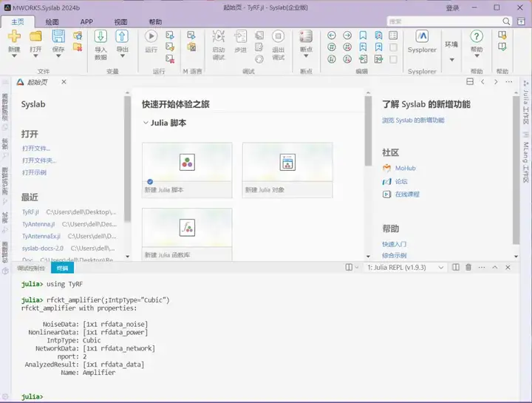The height and width of the screenshot is (403, 532).
Task: Switch to the 绘图 ribbon tab
Action: (52, 22)
